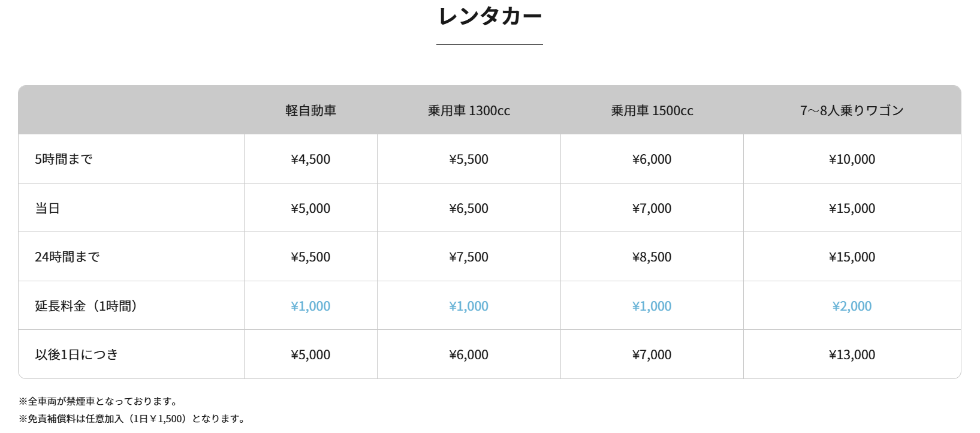Click the ¥8,500 price in 24時間まで row
980x433 pixels.
coord(652,257)
